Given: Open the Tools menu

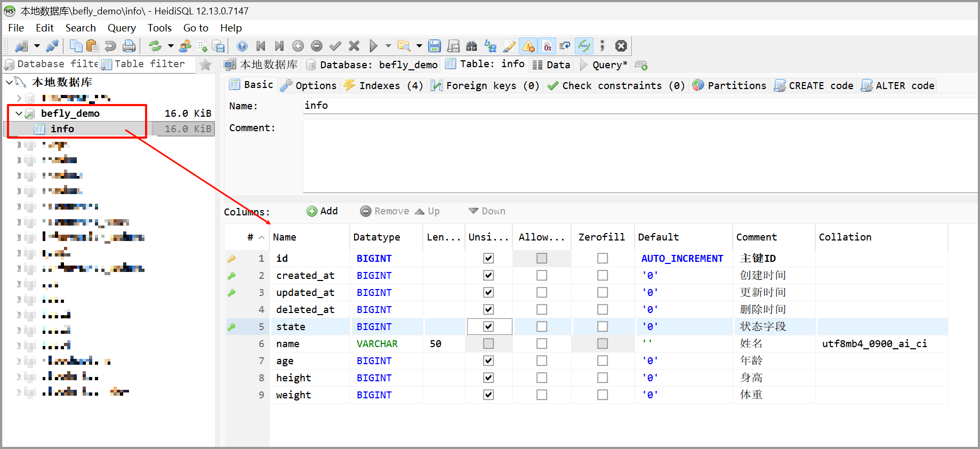Looking at the screenshot, I should [x=159, y=28].
